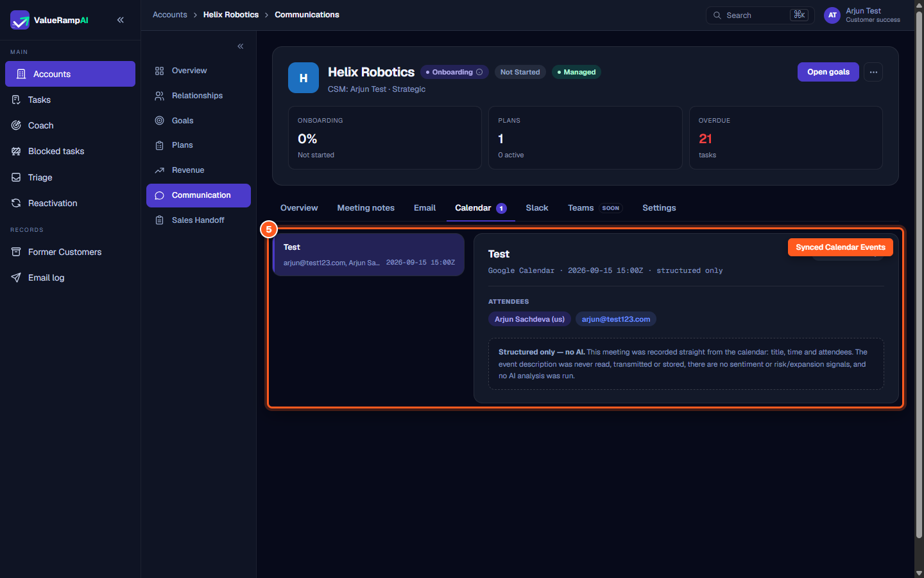Screen dimensions: 924x578
Task: Click the search magnifier icon
Action: coord(717,15)
